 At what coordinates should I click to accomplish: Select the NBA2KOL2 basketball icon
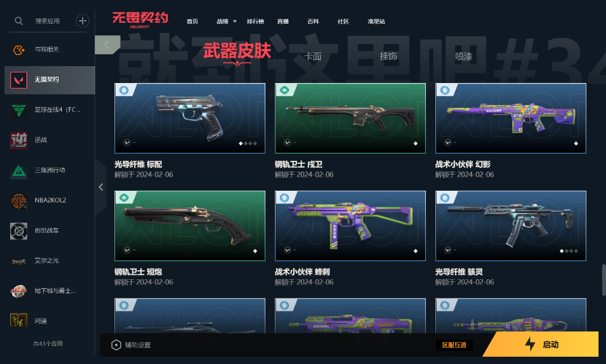(x=19, y=201)
